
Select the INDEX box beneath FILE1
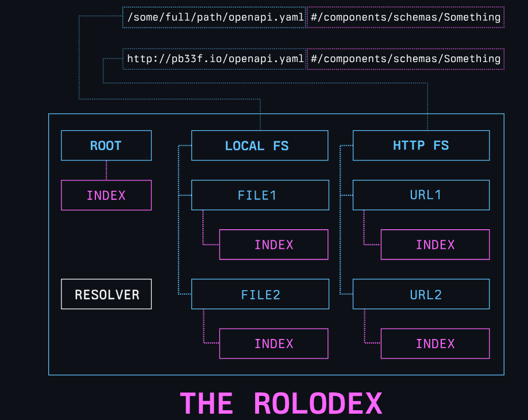point(273,244)
